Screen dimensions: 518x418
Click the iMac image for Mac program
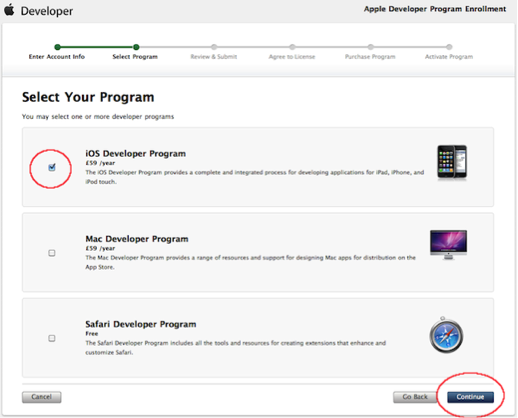coord(448,245)
